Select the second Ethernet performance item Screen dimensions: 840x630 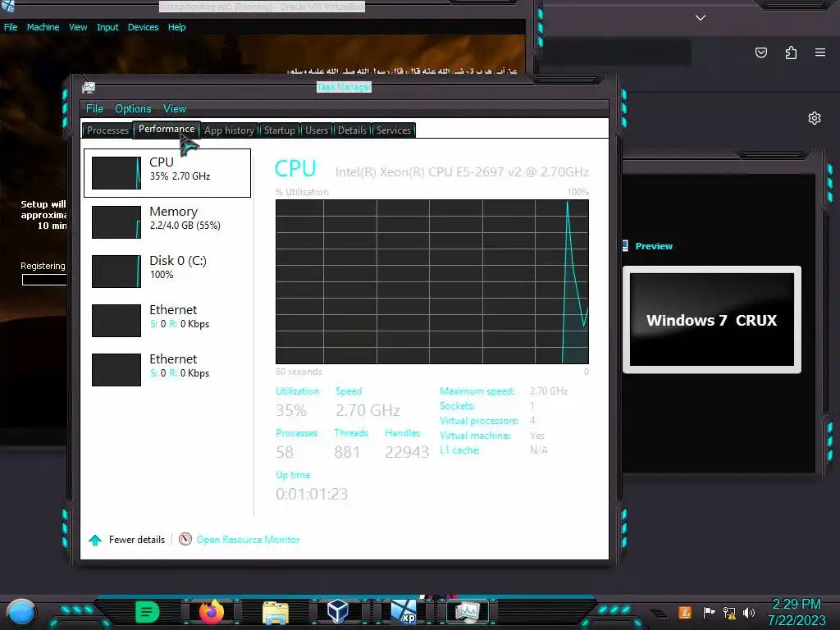pyautogui.click(x=167, y=370)
